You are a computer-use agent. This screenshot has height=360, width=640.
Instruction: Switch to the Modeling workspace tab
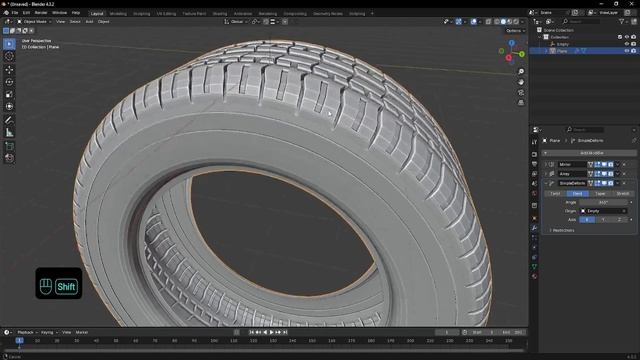(x=118, y=13)
